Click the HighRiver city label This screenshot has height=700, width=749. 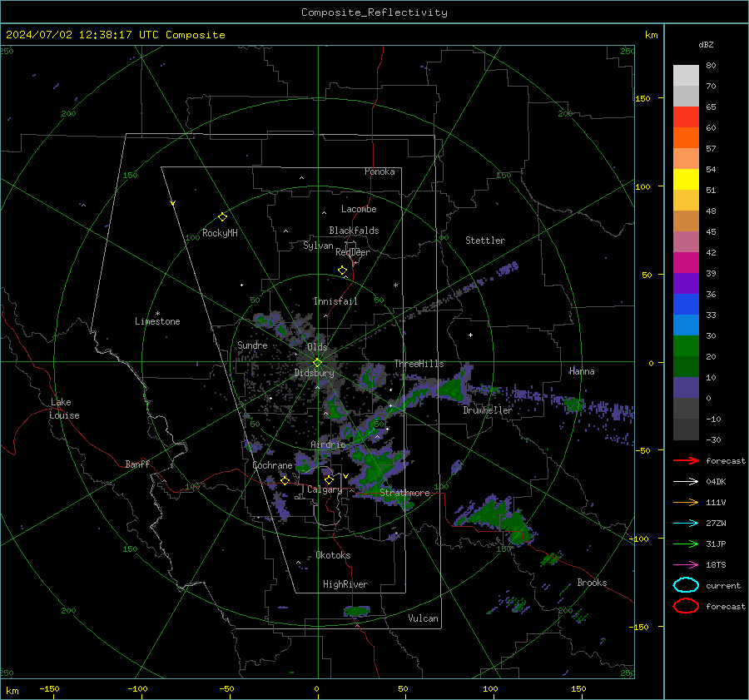[345, 584]
